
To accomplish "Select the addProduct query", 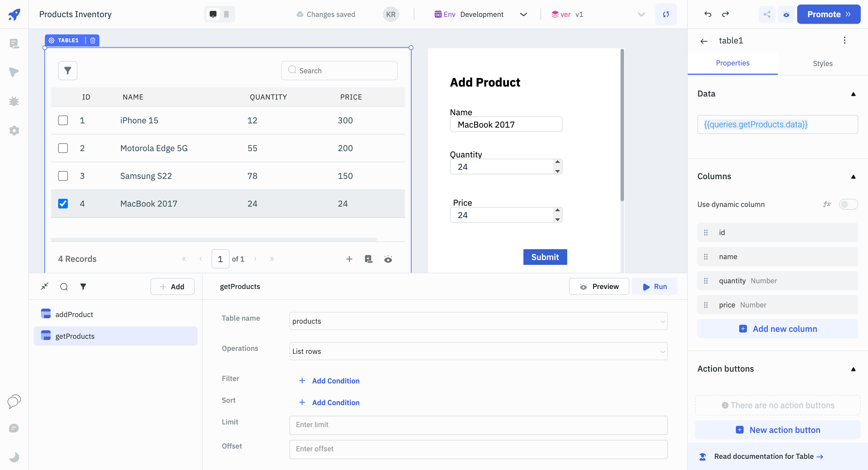I will click(x=74, y=314).
